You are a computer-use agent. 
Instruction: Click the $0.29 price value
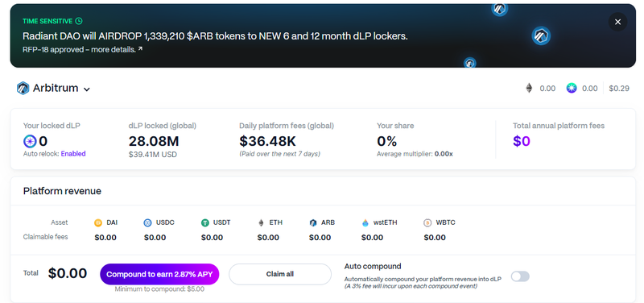coord(619,89)
